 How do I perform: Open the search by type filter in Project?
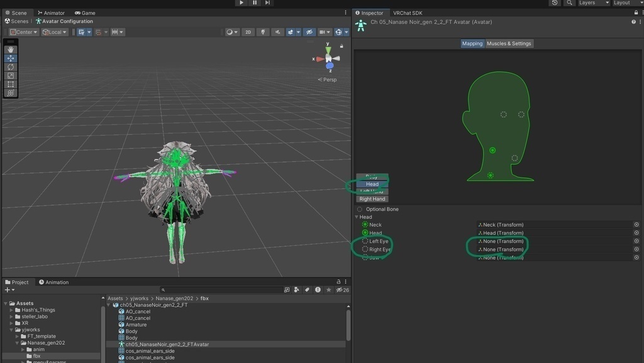point(287,289)
